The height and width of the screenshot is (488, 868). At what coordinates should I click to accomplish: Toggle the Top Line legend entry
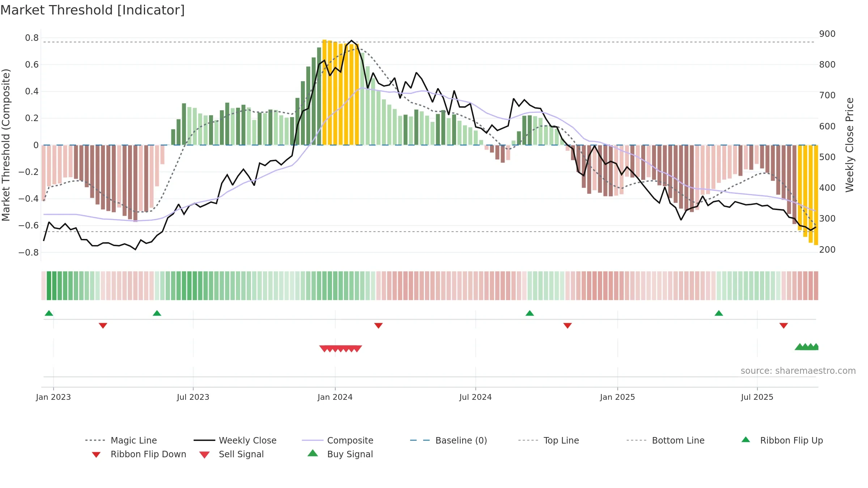coord(548,440)
